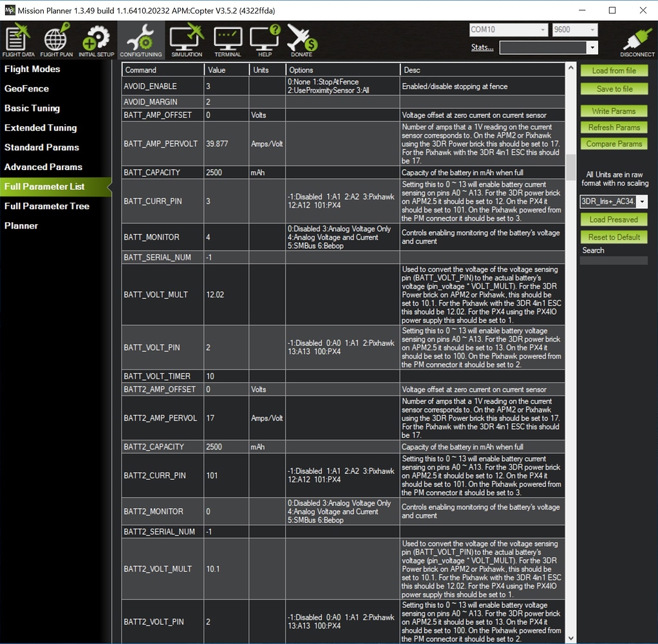658x644 pixels.
Task: Select the Config/Tuning wrench icon
Action: (x=141, y=40)
